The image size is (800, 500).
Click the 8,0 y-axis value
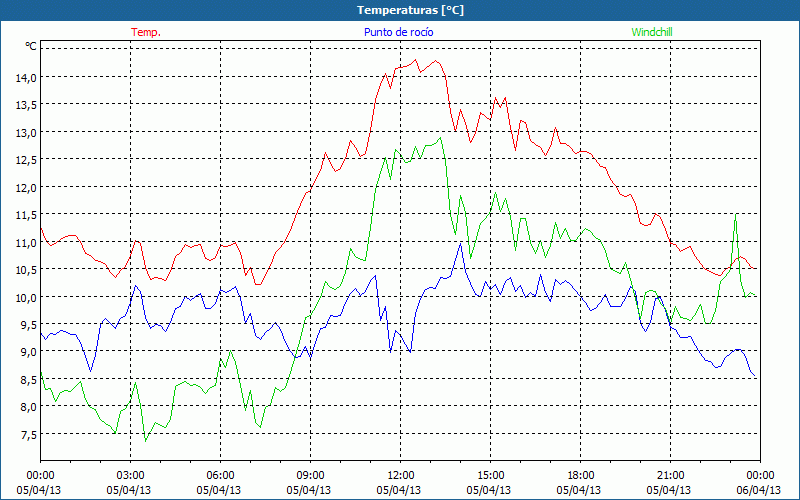tap(29, 408)
